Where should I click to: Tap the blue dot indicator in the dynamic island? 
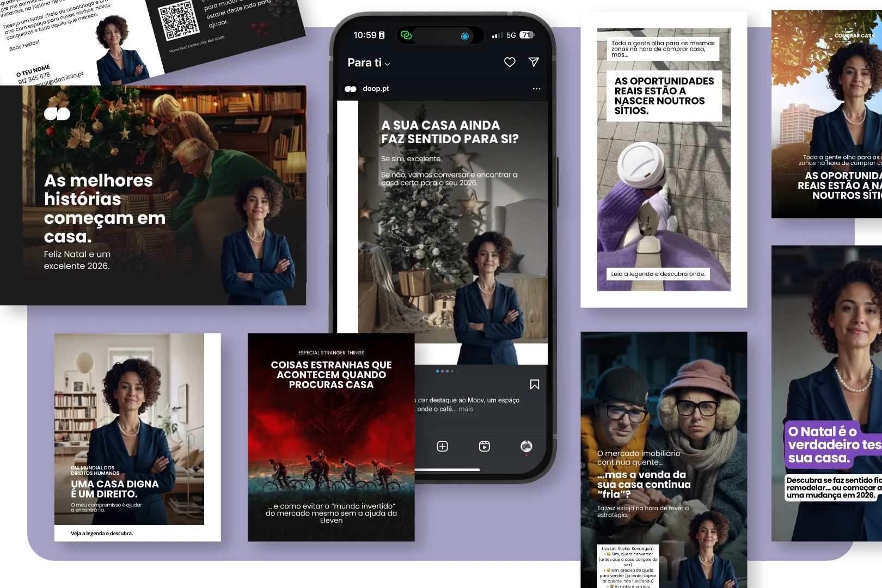click(x=464, y=36)
